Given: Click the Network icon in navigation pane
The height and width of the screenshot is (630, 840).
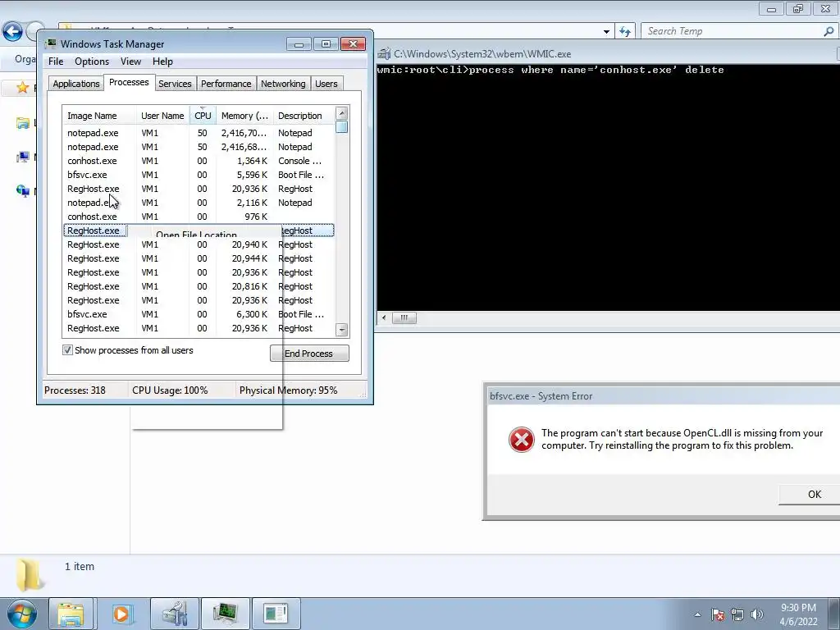Looking at the screenshot, I should pyautogui.click(x=22, y=190).
